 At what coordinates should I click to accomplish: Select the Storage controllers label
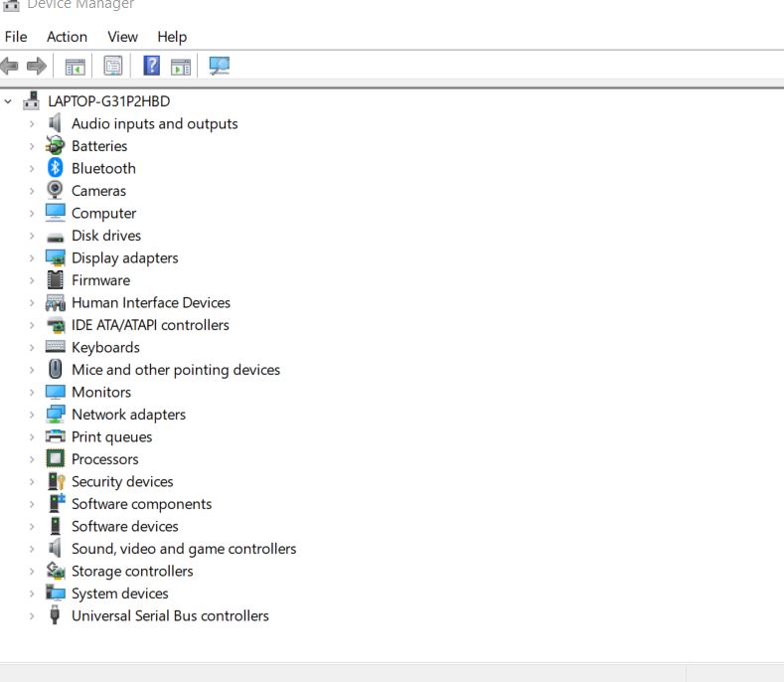click(x=132, y=571)
